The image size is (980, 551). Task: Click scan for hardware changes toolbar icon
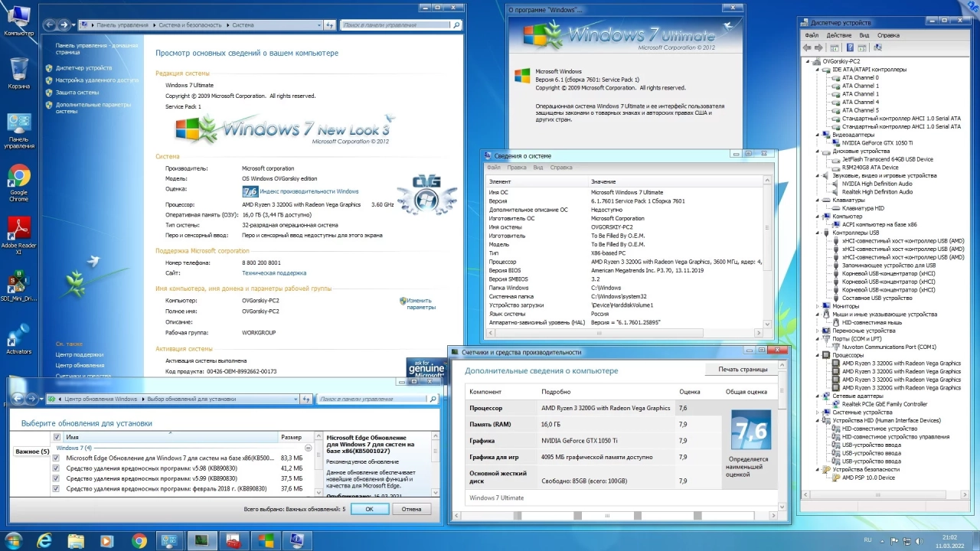tap(877, 47)
